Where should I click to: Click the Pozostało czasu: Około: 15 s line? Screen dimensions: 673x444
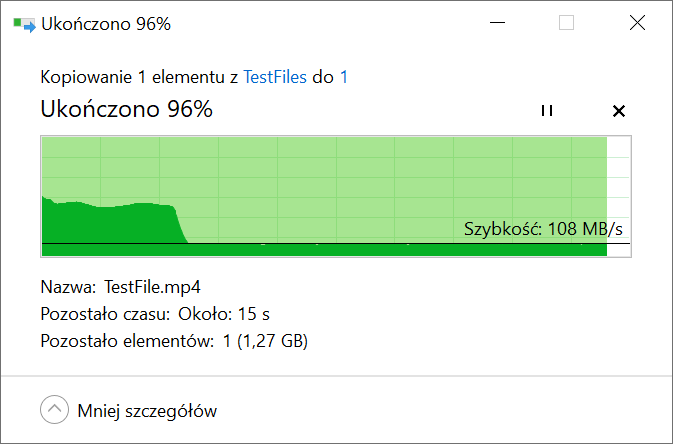coord(155,314)
